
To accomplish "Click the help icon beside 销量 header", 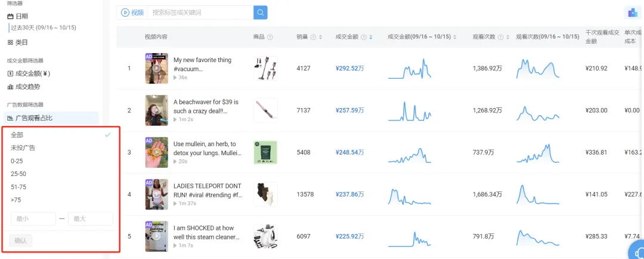I will (x=314, y=37).
